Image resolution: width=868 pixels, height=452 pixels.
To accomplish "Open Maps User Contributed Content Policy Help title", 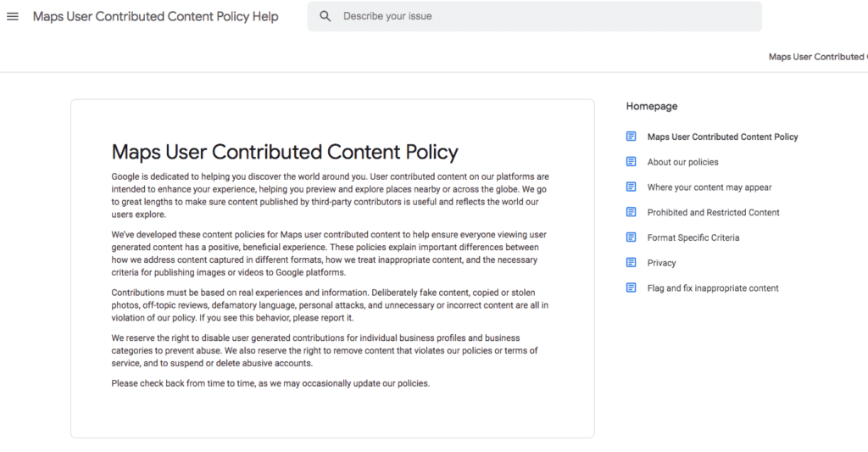I will [156, 17].
